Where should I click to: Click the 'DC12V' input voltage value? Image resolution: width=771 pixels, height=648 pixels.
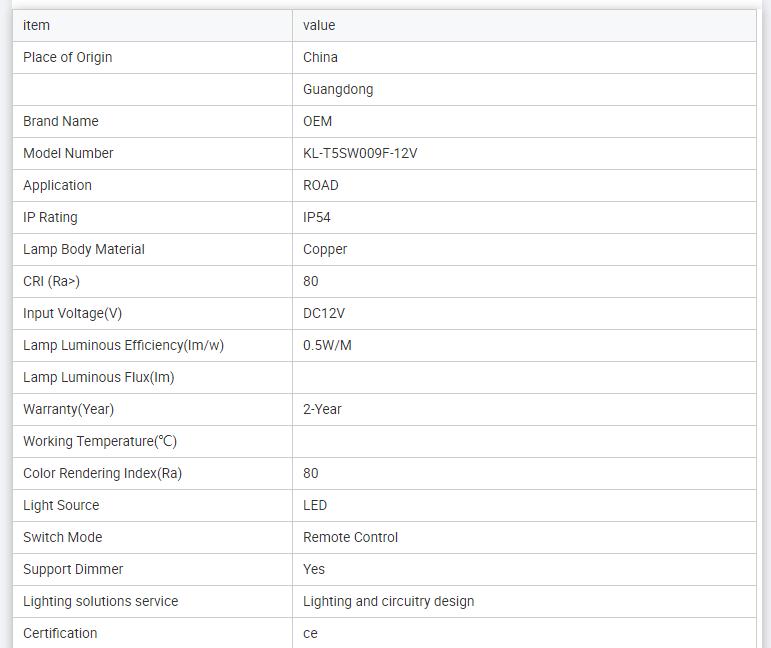pos(324,313)
